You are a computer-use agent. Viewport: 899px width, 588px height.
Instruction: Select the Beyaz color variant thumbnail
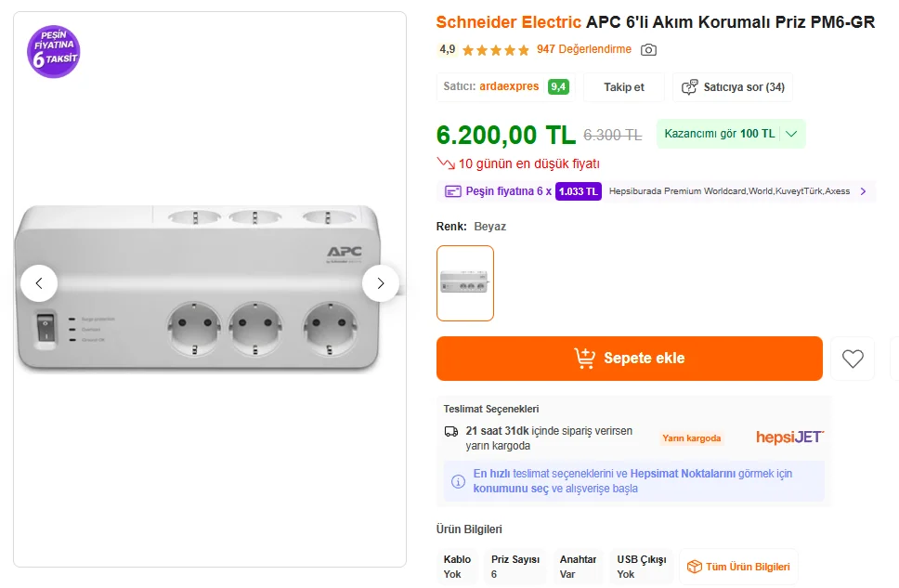465,283
